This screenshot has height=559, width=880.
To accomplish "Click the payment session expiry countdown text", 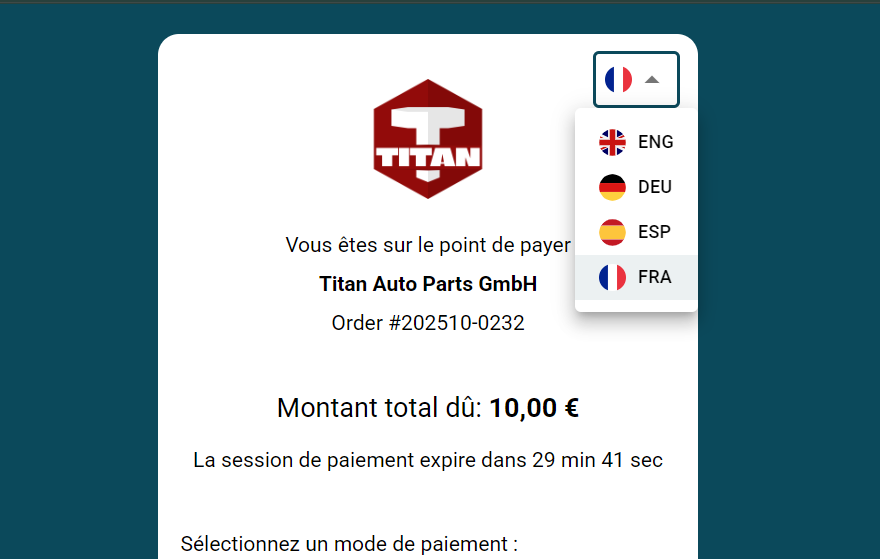I will [x=428, y=461].
